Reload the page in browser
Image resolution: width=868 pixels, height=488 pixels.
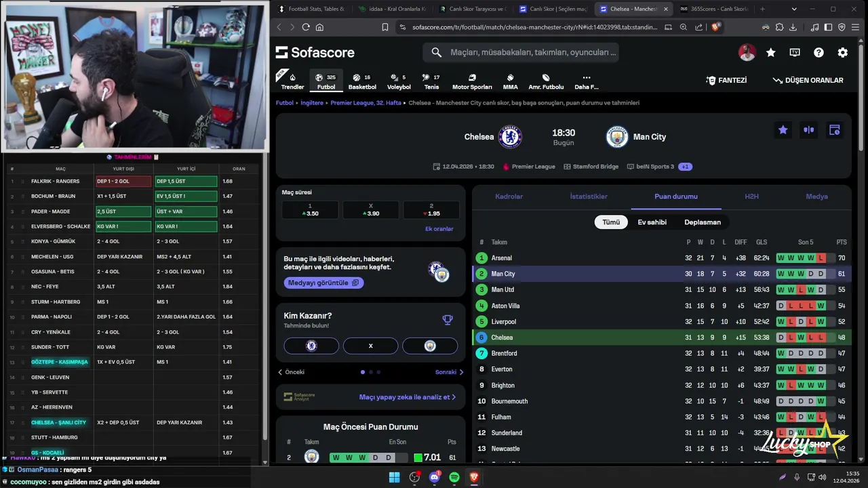tap(306, 27)
